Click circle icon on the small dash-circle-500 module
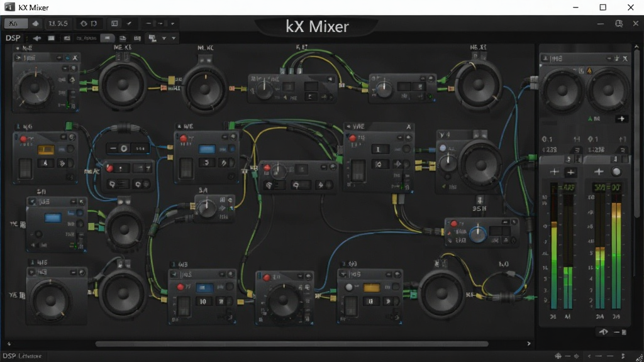Screen dimensions: 644x362 tap(124, 148)
